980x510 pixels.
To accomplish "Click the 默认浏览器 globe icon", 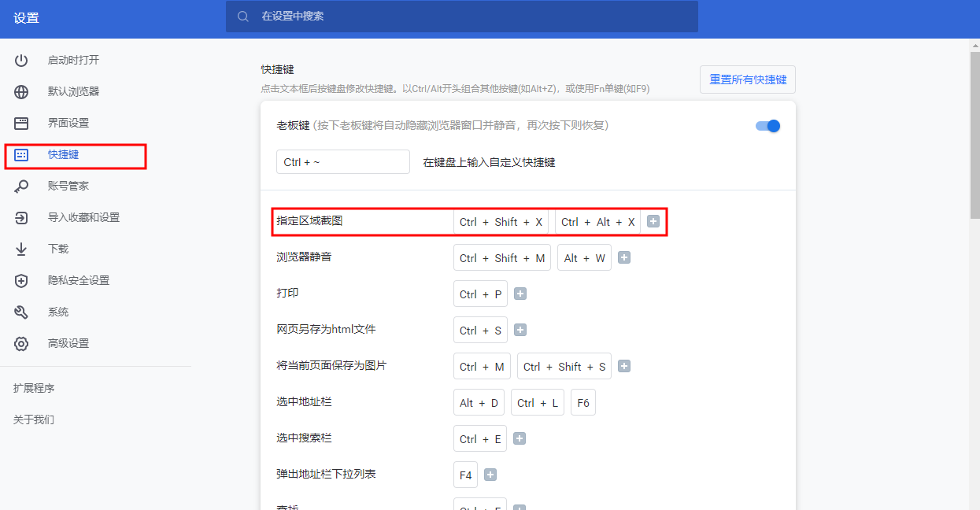I will click(x=20, y=91).
